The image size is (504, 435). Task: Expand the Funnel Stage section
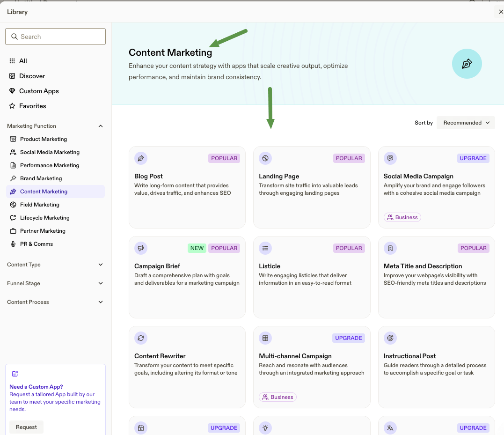tap(101, 283)
